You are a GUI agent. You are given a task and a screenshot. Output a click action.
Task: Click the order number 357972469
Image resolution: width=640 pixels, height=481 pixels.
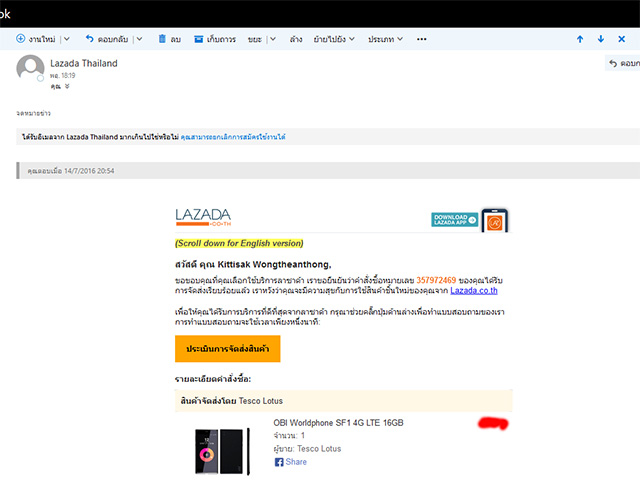(436, 280)
